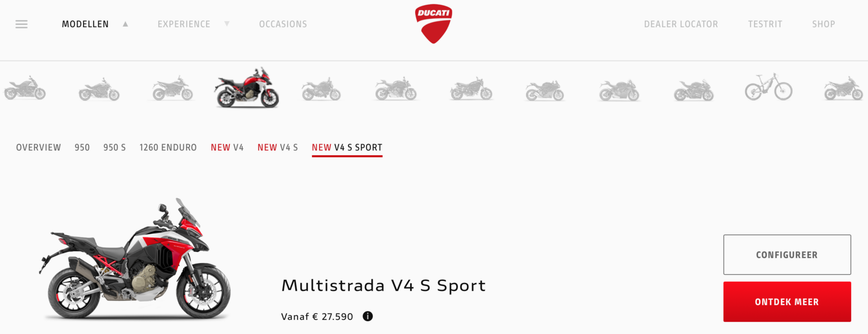The height and width of the screenshot is (334, 868).
Task: Open the Occasions menu item
Action: [x=283, y=24]
